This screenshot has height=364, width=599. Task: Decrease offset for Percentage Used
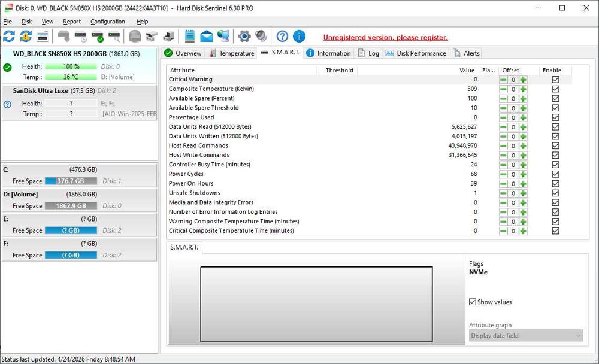(x=504, y=117)
